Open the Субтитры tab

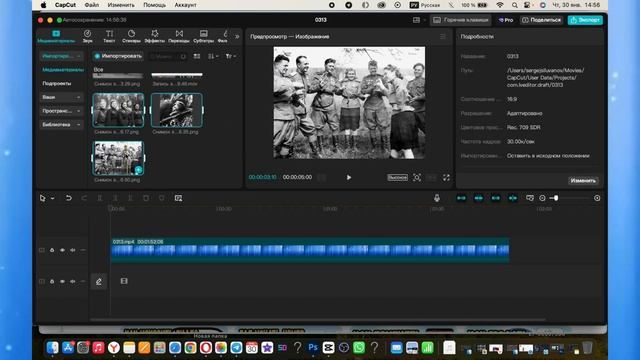[x=203, y=36]
